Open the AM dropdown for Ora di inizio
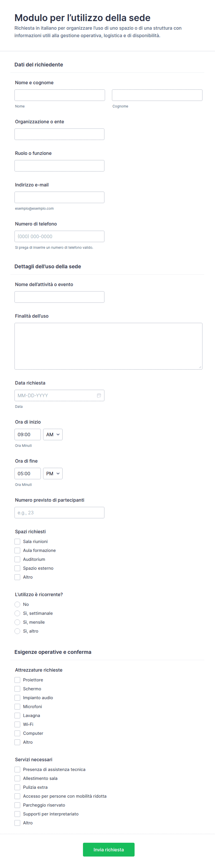The height and width of the screenshot is (868, 215). click(53, 434)
